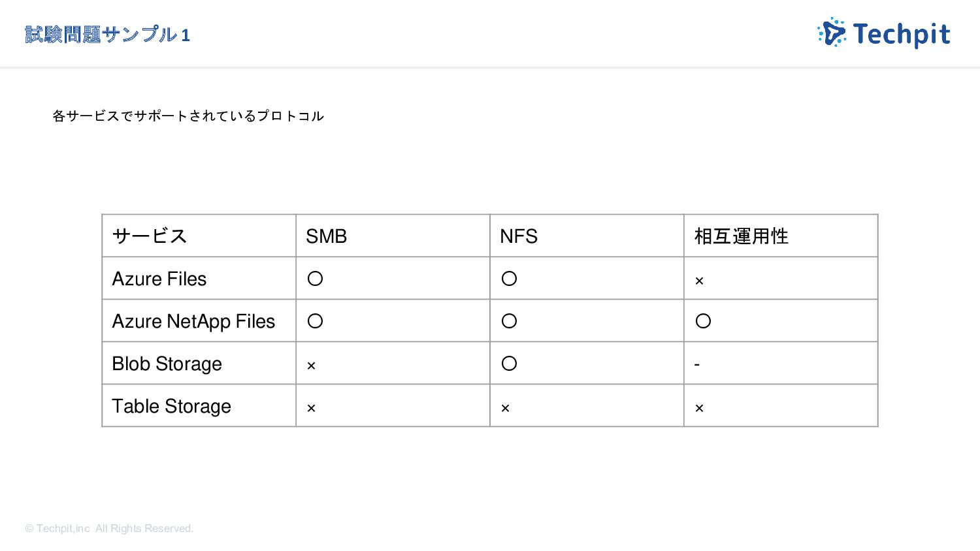Click the Azure NetApp Files row label

point(193,321)
